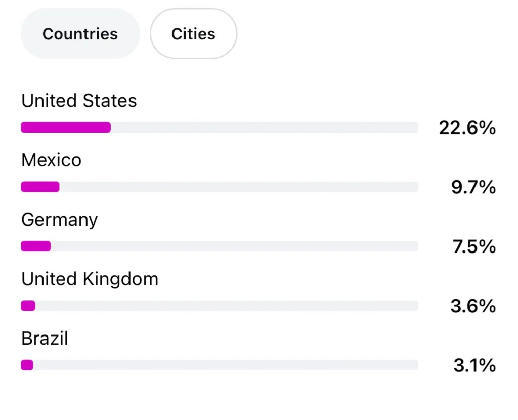Click the Brazil magenta progress bar
This screenshot has width=518, height=420.
click(27, 365)
